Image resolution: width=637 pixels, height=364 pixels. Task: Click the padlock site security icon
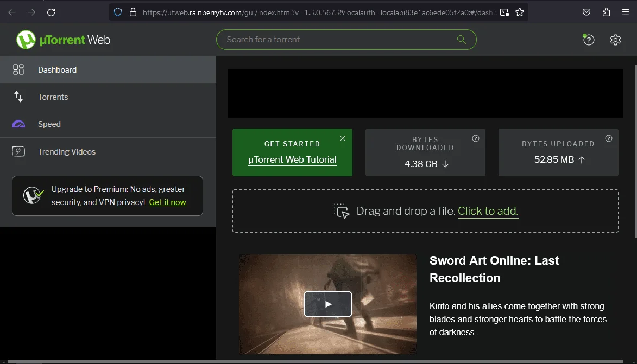click(x=133, y=12)
